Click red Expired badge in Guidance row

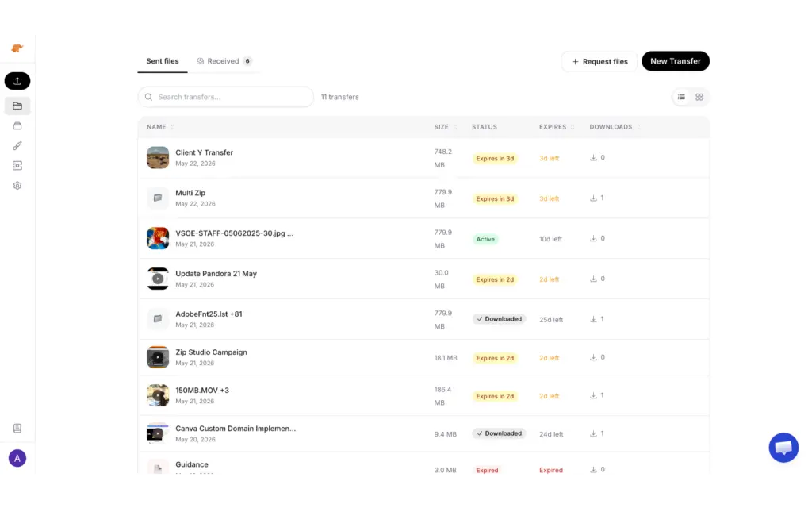click(x=487, y=470)
